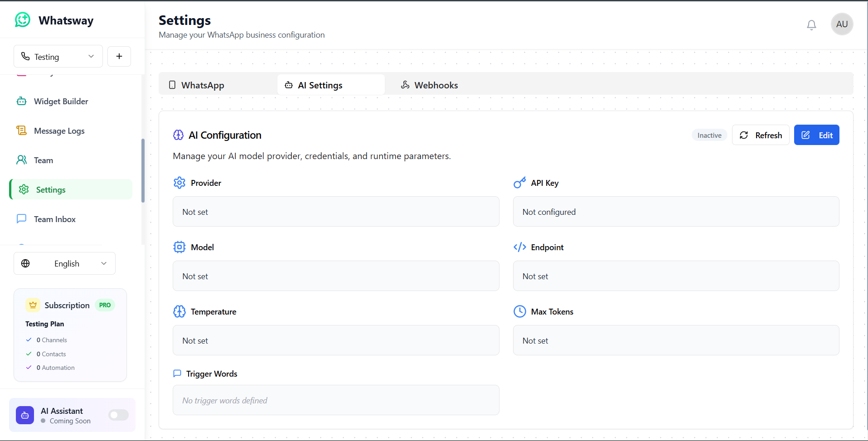Click the Refresh button
Image resolution: width=868 pixels, height=441 pixels.
pyautogui.click(x=760, y=135)
